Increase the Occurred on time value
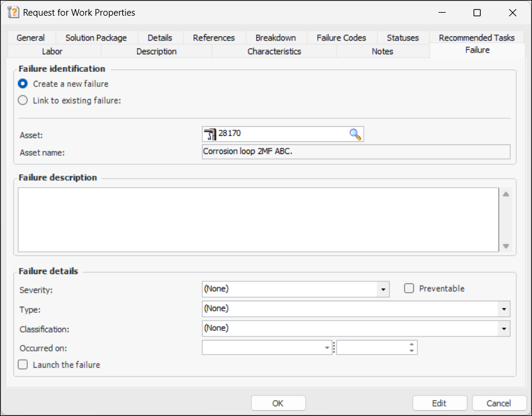Image resolution: width=532 pixels, height=416 pixels. click(411, 345)
